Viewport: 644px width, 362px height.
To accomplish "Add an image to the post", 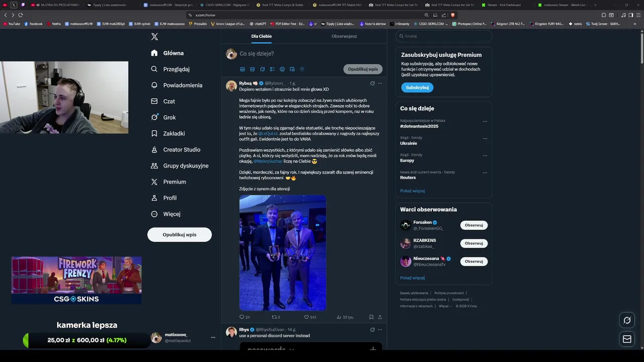I will (x=243, y=69).
